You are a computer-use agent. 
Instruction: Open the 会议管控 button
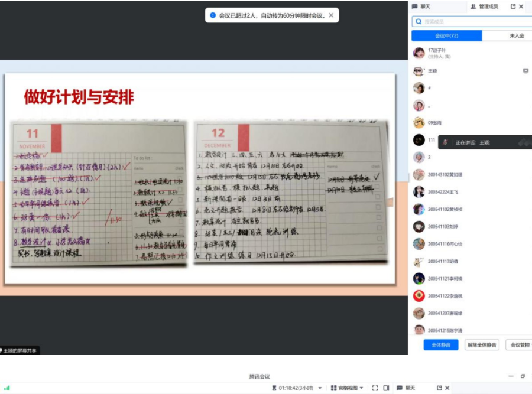coord(519,344)
